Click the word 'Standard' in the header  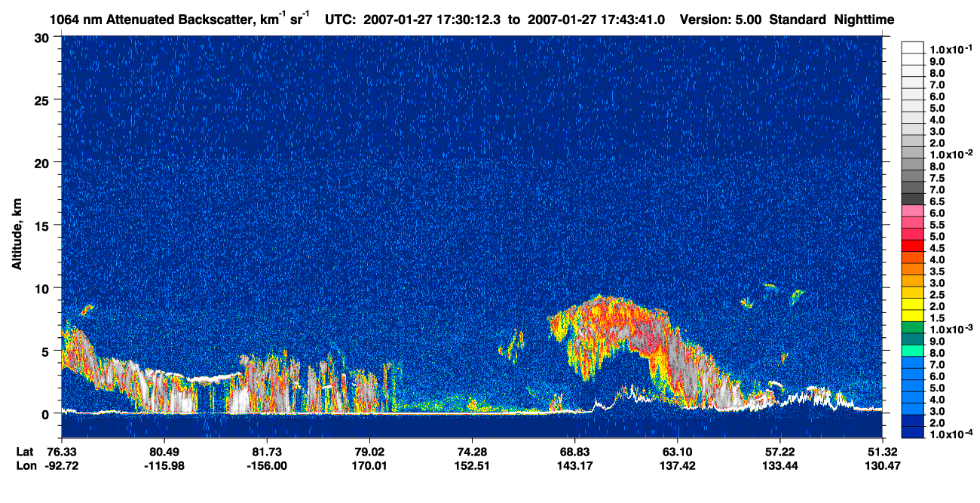[798, 19]
